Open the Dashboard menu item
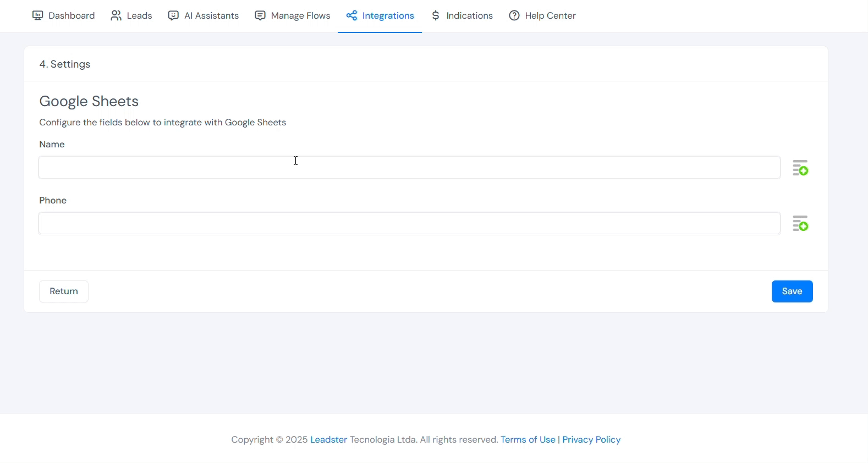Screen dimensions: 868x463 pos(63,15)
